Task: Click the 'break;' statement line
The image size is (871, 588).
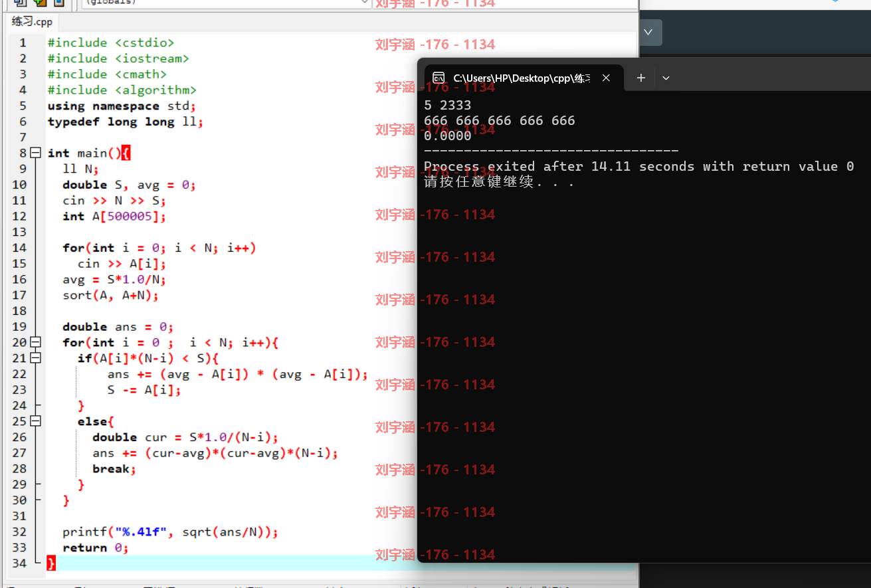Action: 114,469
